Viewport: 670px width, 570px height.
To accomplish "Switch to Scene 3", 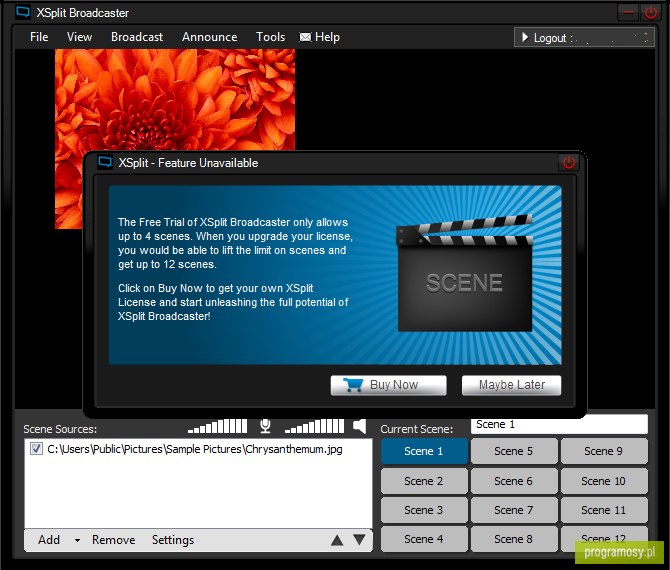I will point(424,510).
